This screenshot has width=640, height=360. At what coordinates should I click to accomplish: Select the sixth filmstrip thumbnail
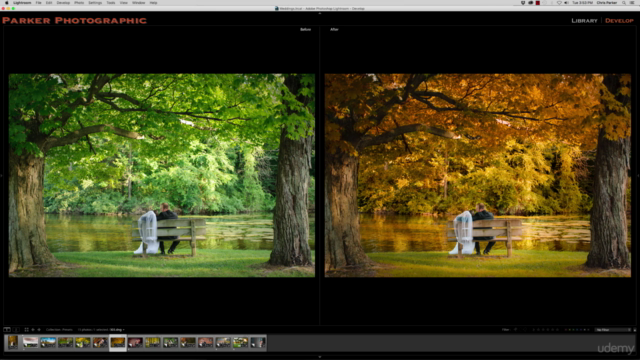100,342
